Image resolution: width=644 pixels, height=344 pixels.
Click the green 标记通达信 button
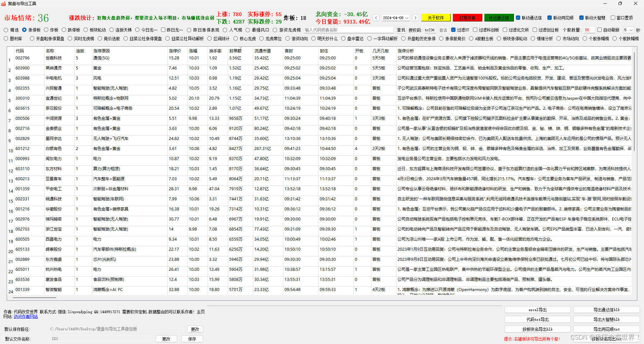[x=499, y=18]
